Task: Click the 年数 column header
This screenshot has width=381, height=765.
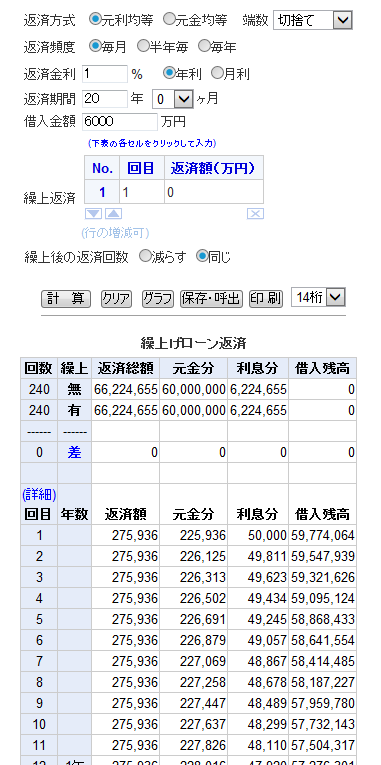Action: [x=74, y=514]
